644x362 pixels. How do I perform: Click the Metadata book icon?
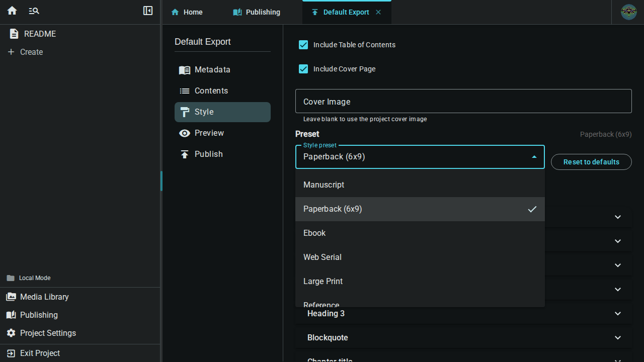tap(185, 70)
